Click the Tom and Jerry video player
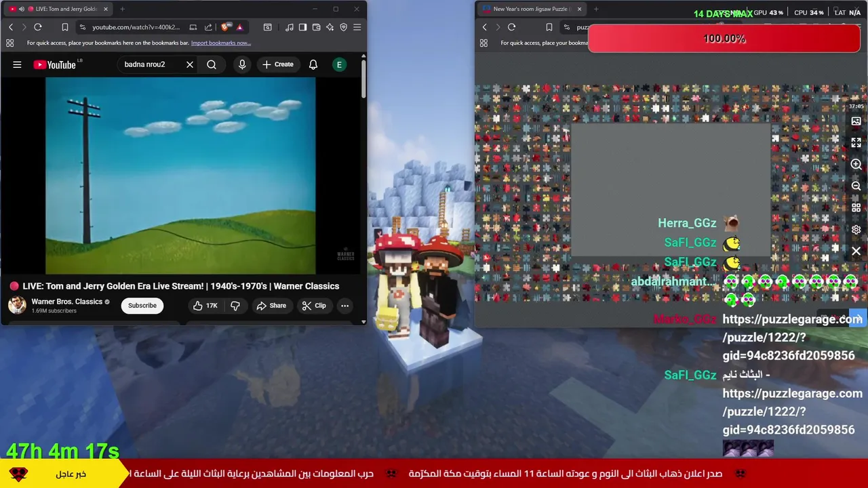This screenshot has width=868, height=488. click(180, 176)
